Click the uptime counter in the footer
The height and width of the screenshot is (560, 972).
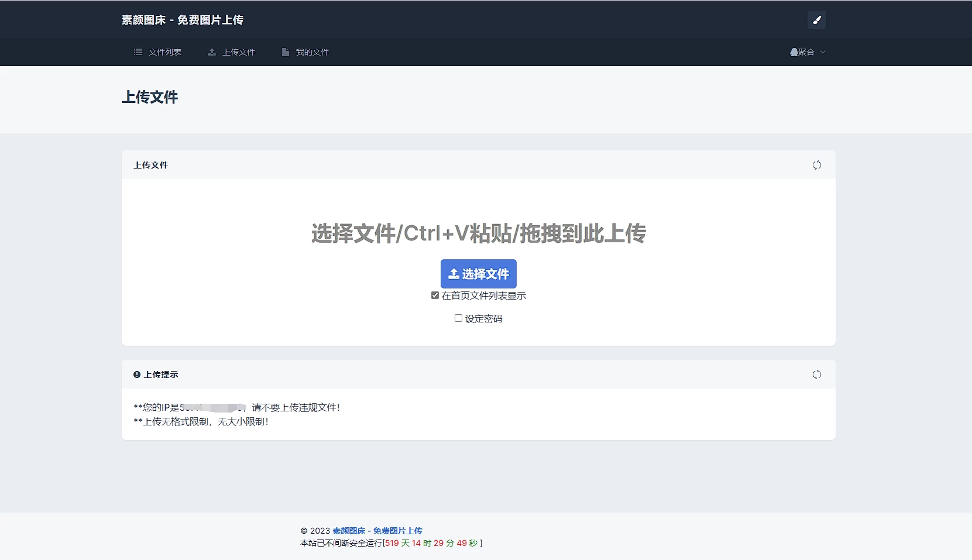pos(433,543)
